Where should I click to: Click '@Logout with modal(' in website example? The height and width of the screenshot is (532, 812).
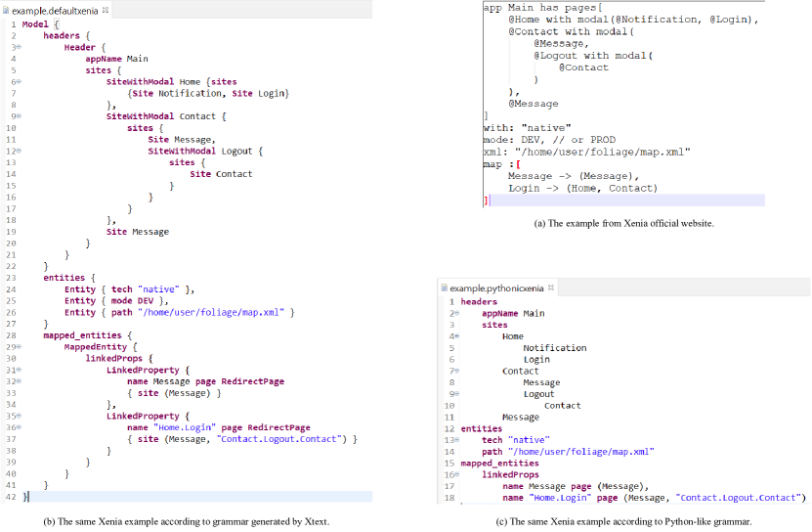[x=593, y=56]
